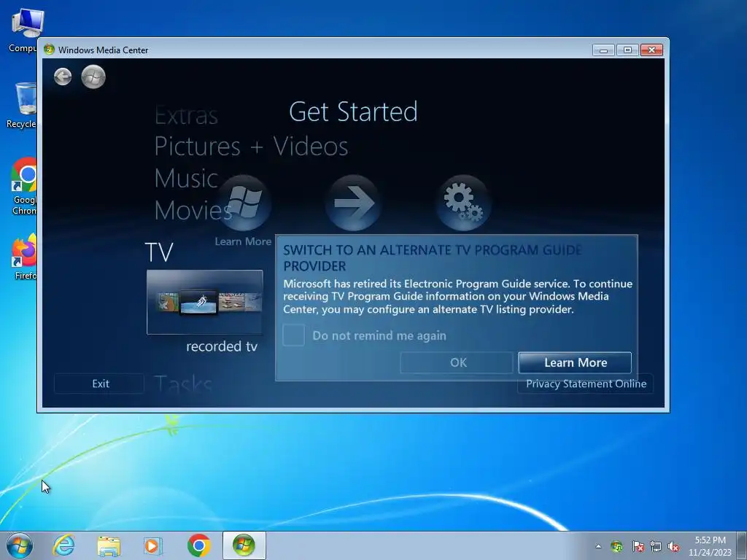Select the Tasks menu category
747x560 pixels.
click(x=183, y=384)
